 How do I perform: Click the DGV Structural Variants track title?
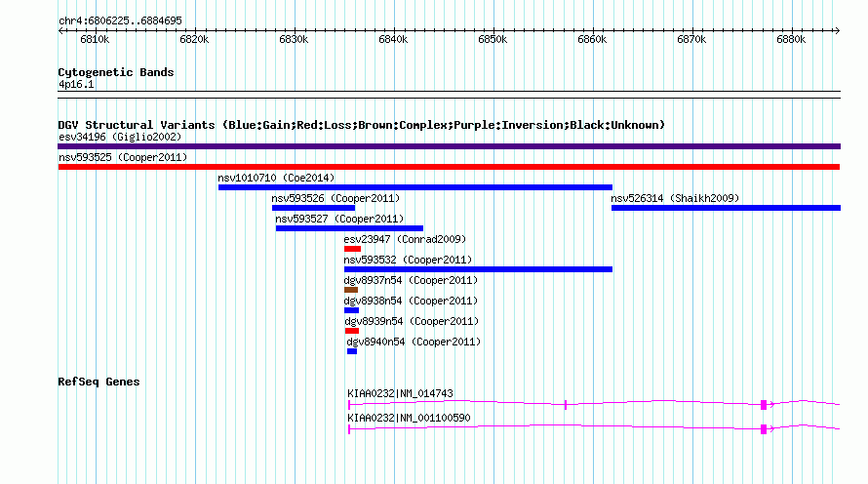click(x=362, y=125)
